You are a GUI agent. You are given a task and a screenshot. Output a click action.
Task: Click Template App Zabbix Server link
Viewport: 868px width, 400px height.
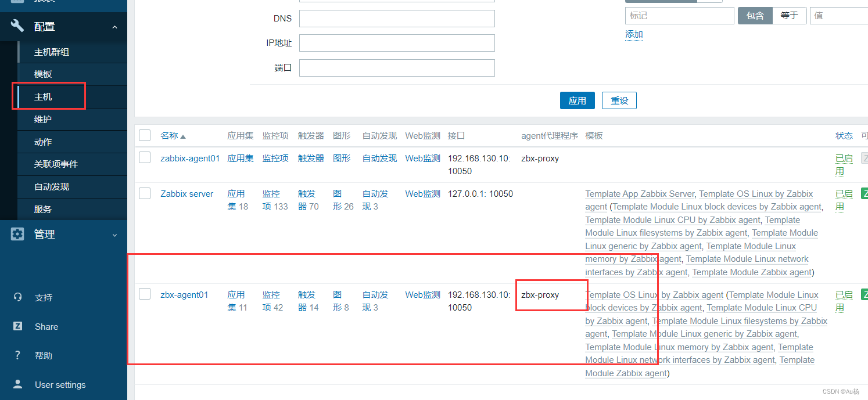tap(640, 193)
